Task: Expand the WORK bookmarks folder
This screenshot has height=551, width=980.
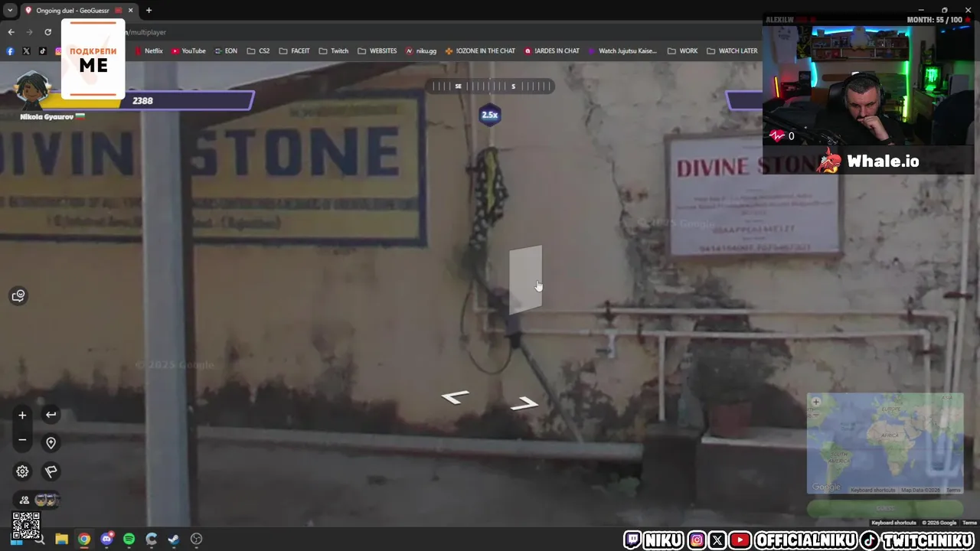Action: (682, 51)
